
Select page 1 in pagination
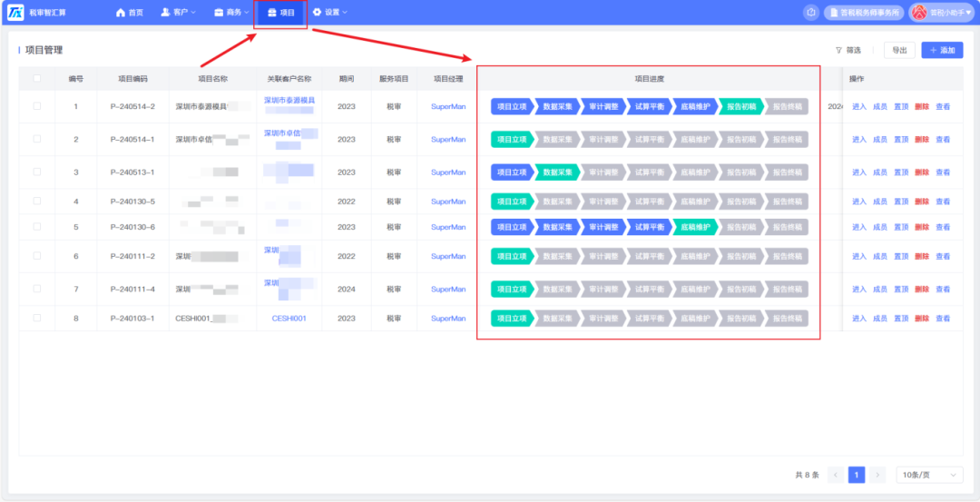coord(857,475)
